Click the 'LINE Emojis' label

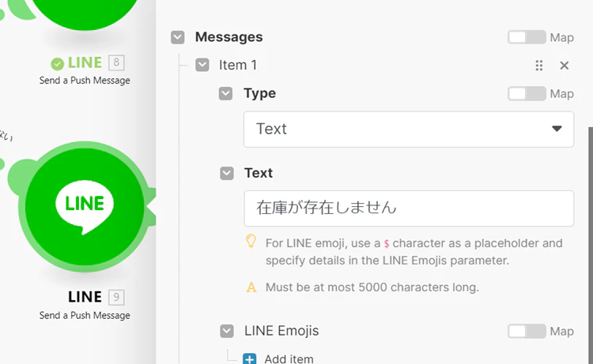pos(281,331)
